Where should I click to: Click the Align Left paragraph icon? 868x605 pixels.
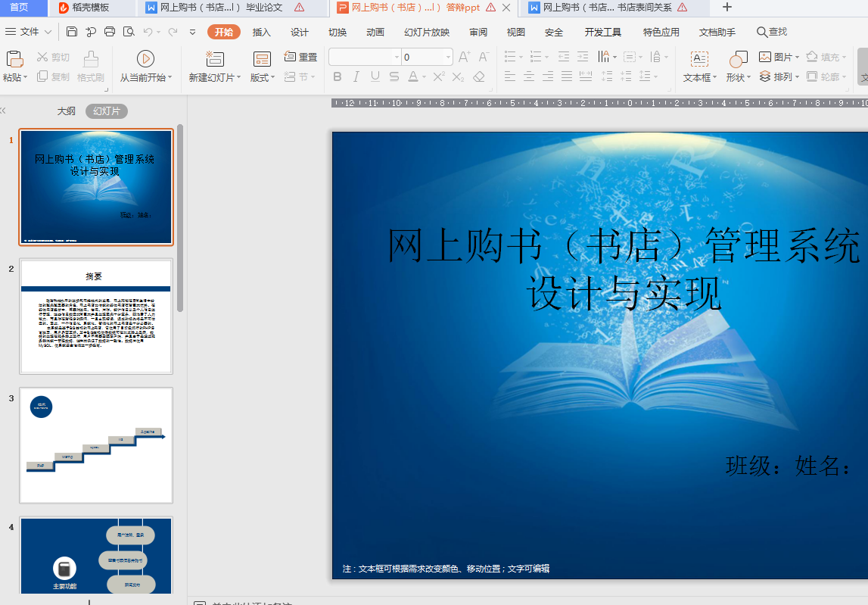pos(510,76)
